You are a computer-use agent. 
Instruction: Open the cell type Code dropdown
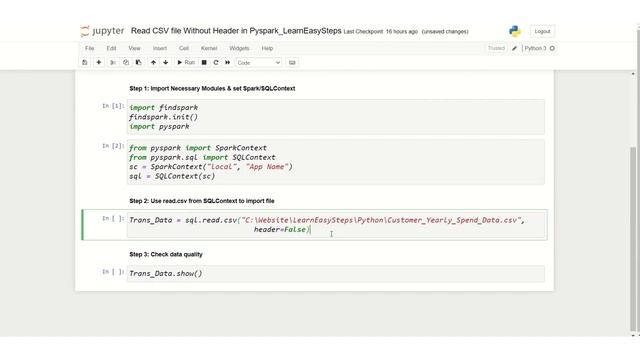click(258, 62)
